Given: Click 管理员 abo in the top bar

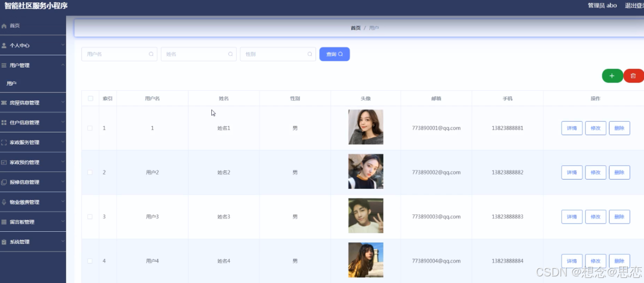Looking at the screenshot, I should click(x=602, y=6).
